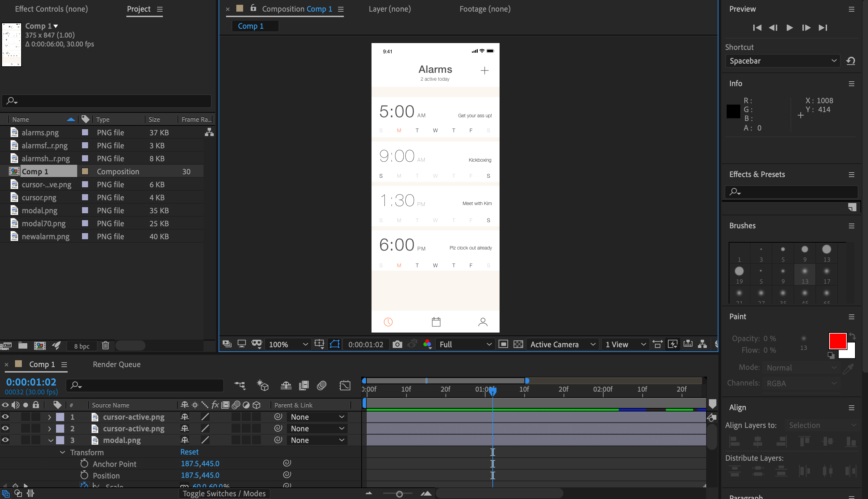Viewport: 868px width, 499px height.
Task: Click Toggle Switches / Modes button
Action: point(224,494)
